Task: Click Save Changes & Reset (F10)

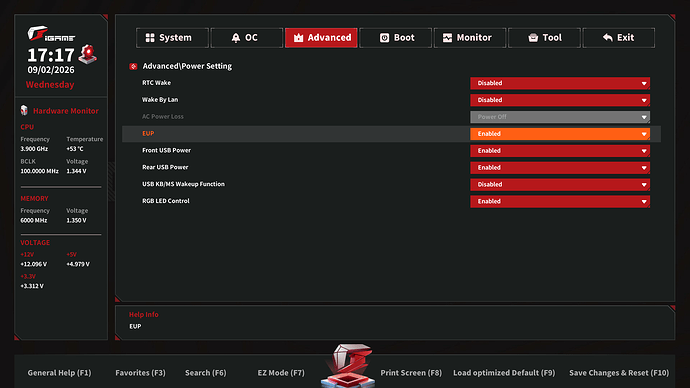Action: coord(619,373)
